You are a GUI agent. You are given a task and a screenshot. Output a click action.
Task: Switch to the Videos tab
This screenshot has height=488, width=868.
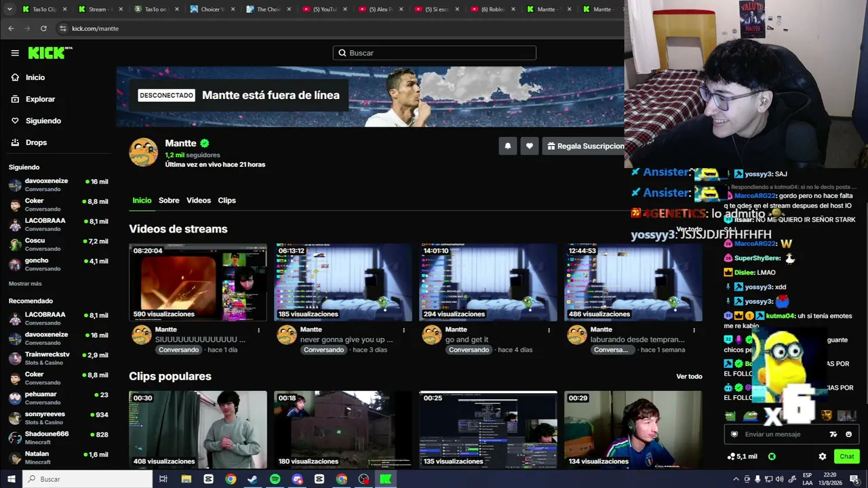tap(199, 201)
